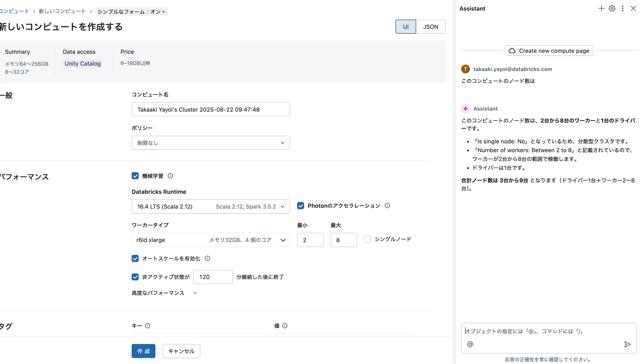
Task: Click the user avatar T icon
Action: point(466,69)
